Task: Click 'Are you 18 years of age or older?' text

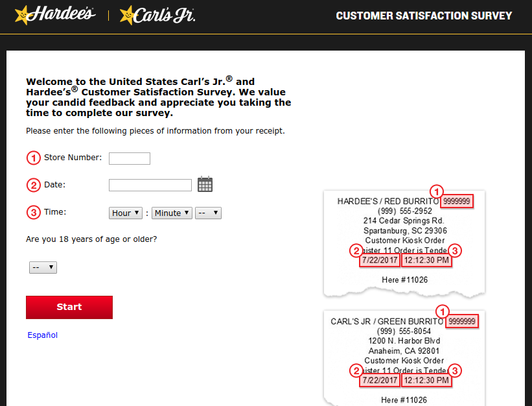Action: click(x=91, y=239)
